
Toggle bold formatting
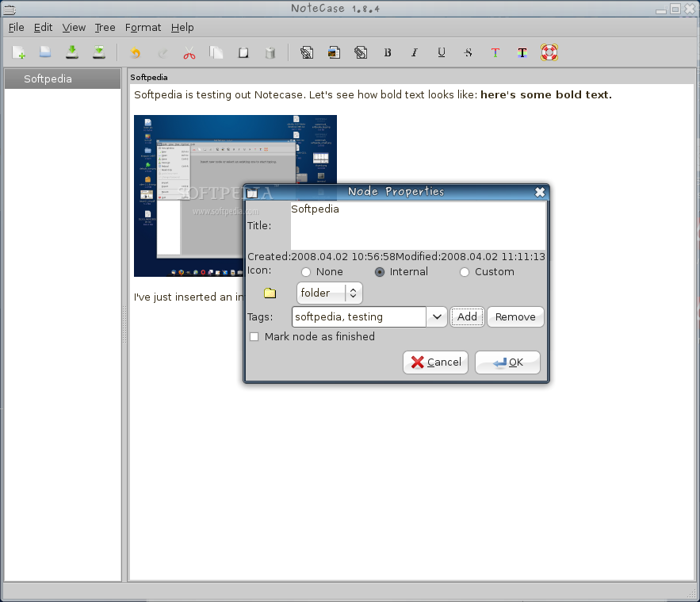click(388, 52)
